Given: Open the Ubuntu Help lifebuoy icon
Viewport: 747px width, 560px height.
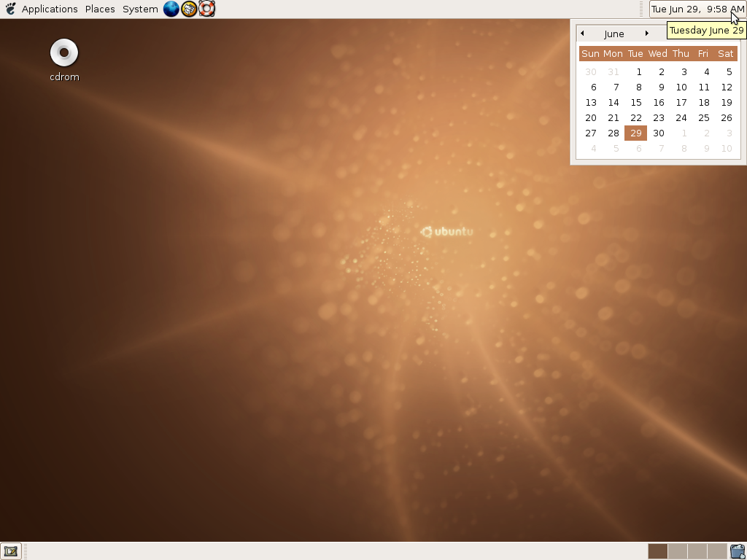Looking at the screenshot, I should pyautogui.click(x=206, y=9).
